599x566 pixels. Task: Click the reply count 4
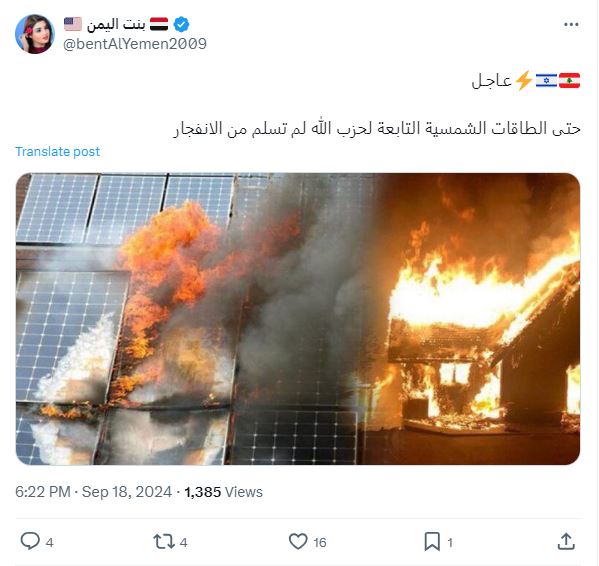pos(50,542)
